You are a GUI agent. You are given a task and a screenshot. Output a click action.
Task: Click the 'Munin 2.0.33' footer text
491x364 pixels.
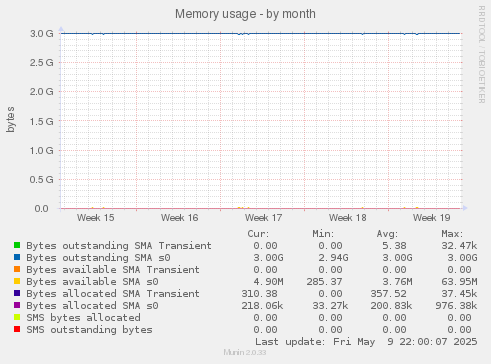pyautogui.click(x=245, y=352)
